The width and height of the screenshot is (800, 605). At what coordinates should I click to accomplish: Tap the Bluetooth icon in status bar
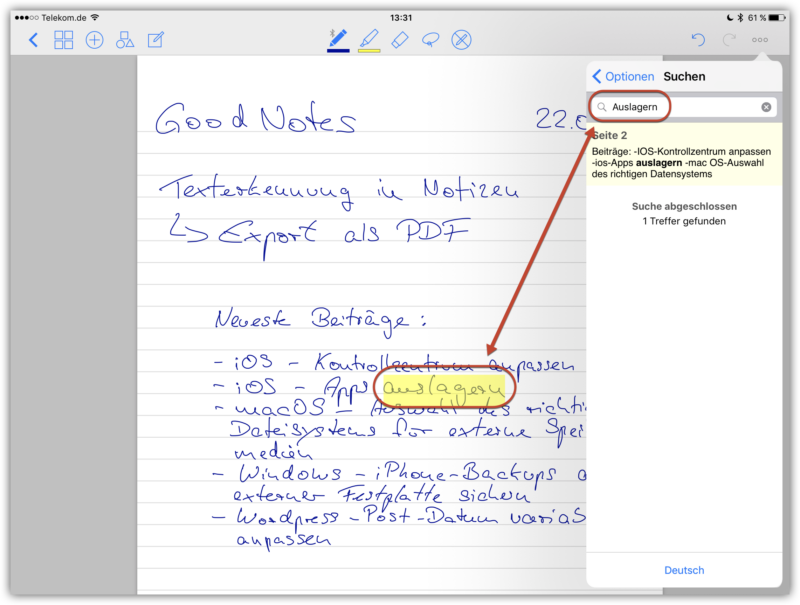(740, 18)
